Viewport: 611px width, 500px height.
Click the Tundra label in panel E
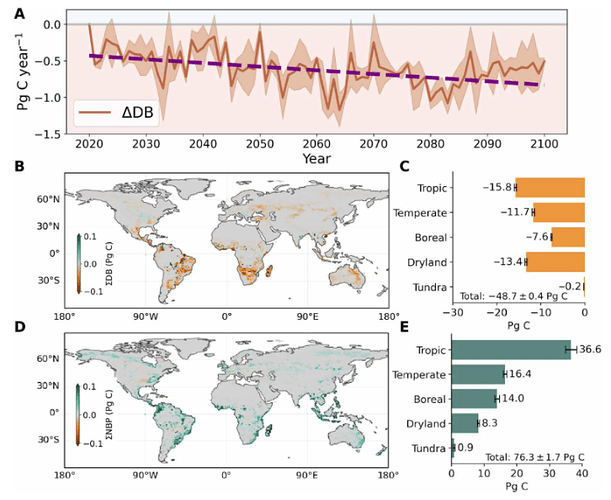pyautogui.click(x=429, y=448)
